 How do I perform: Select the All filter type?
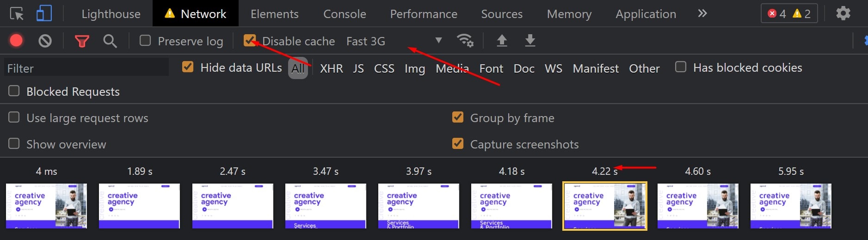298,68
